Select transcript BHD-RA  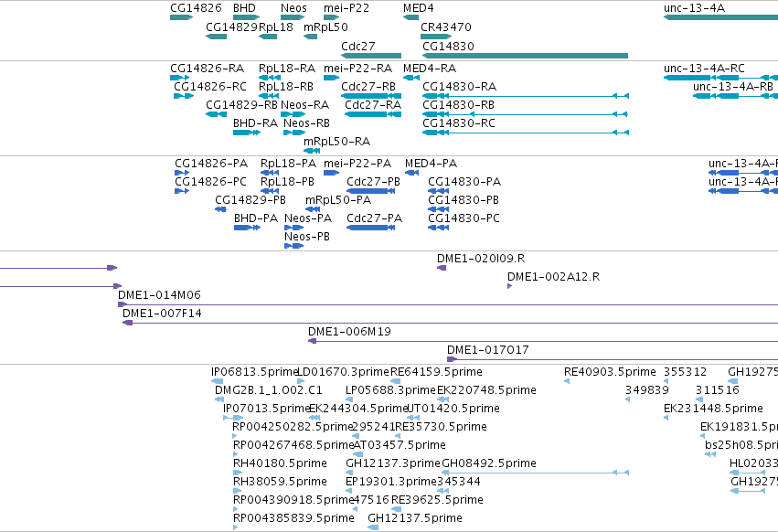coord(247,133)
